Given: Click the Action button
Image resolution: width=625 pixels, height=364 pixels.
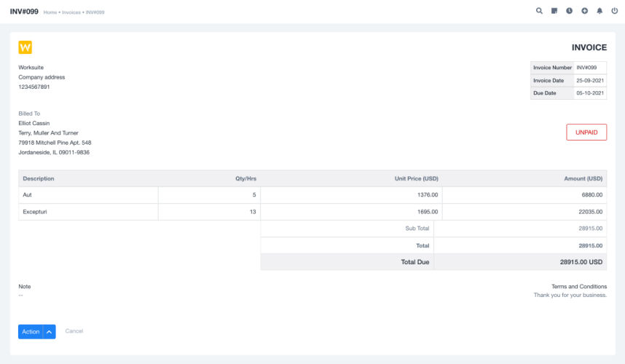Looking at the screenshot, I should 31,332.
